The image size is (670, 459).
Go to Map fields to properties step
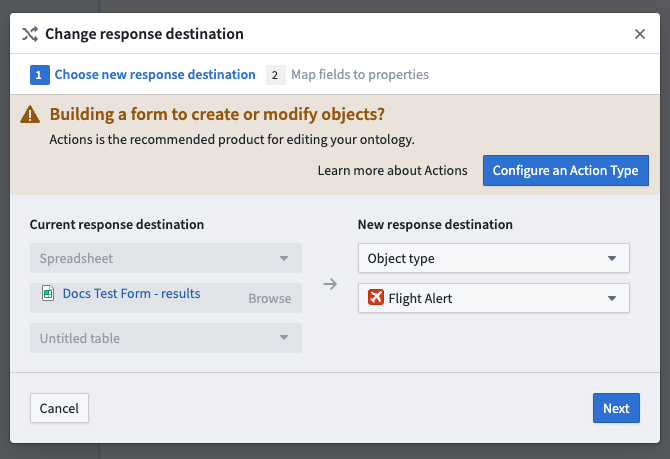[360, 74]
